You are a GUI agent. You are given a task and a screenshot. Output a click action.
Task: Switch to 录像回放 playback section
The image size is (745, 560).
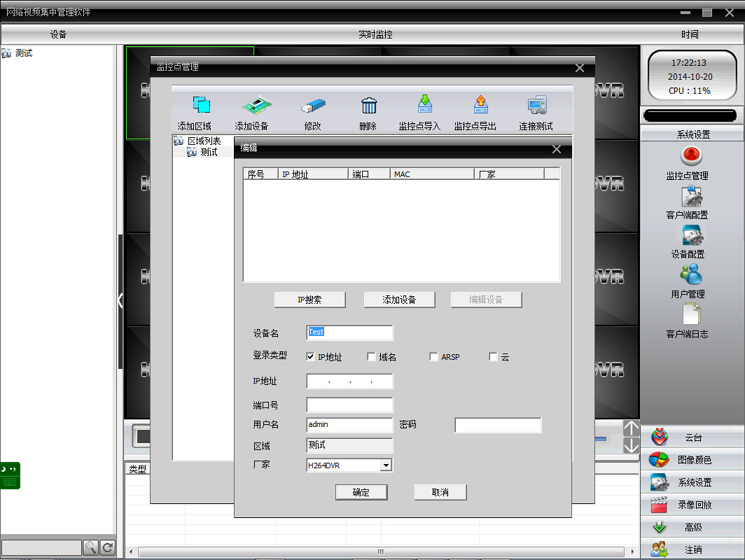692,505
